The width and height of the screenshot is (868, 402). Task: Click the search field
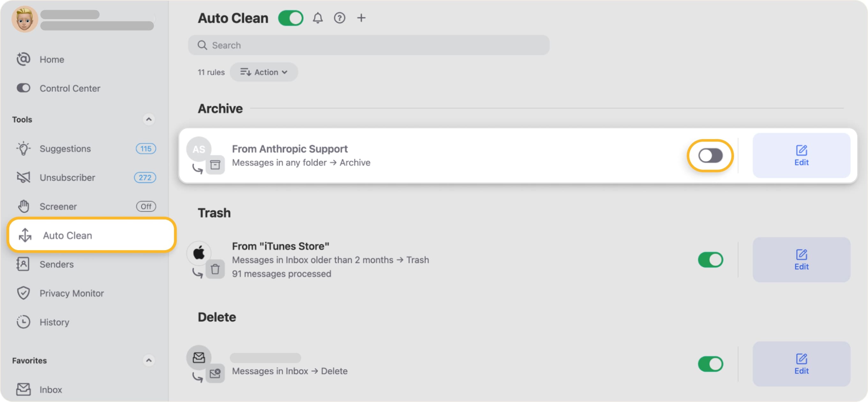pyautogui.click(x=368, y=45)
